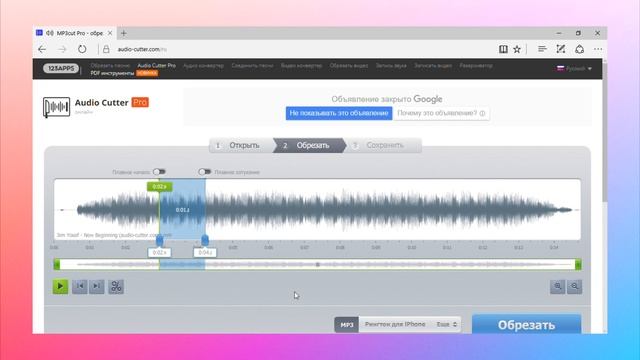The width and height of the screenshot is (640, 360).
Task: Zoom out of the waveform
Action: (x=575, y=287)
